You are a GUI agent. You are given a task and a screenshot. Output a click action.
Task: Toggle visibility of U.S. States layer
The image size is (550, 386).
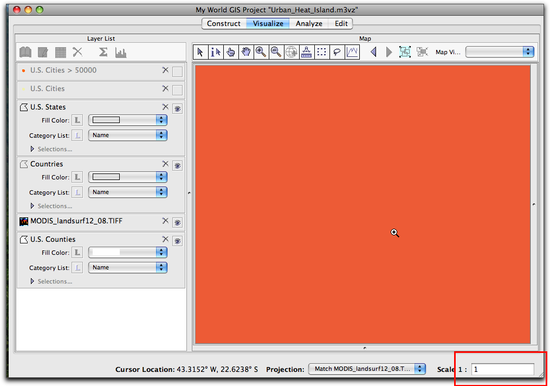(x=177, y=108)
